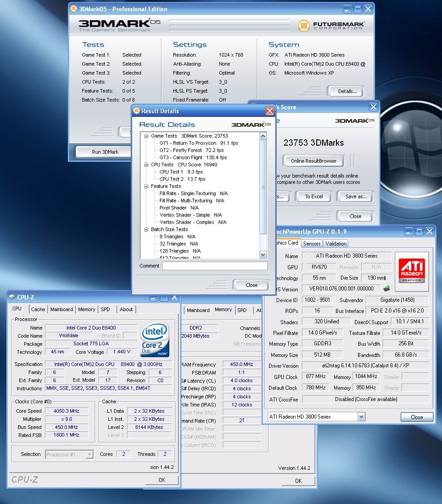Image resolution: width=442 pixels, height=504 pixels.
Task: Click the Futuremark Corporation logo
Action: click(x=331, y=25)
